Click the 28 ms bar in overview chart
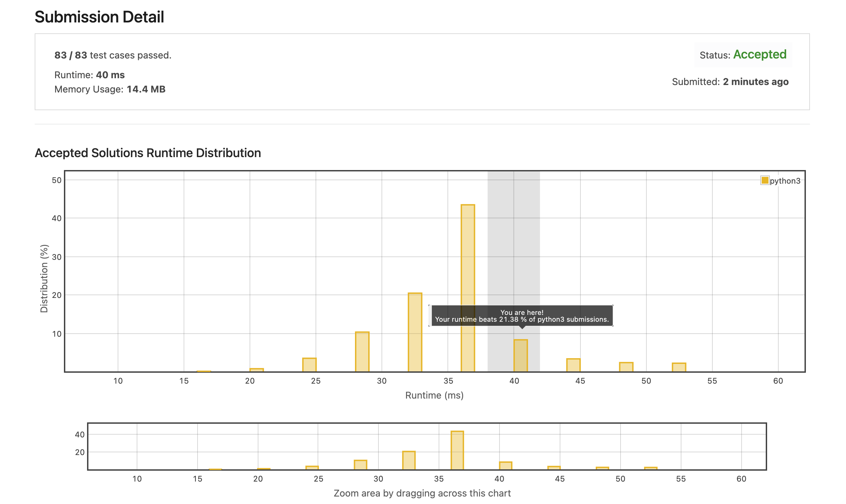The image size is (846, 504). [x=360, y=465]
